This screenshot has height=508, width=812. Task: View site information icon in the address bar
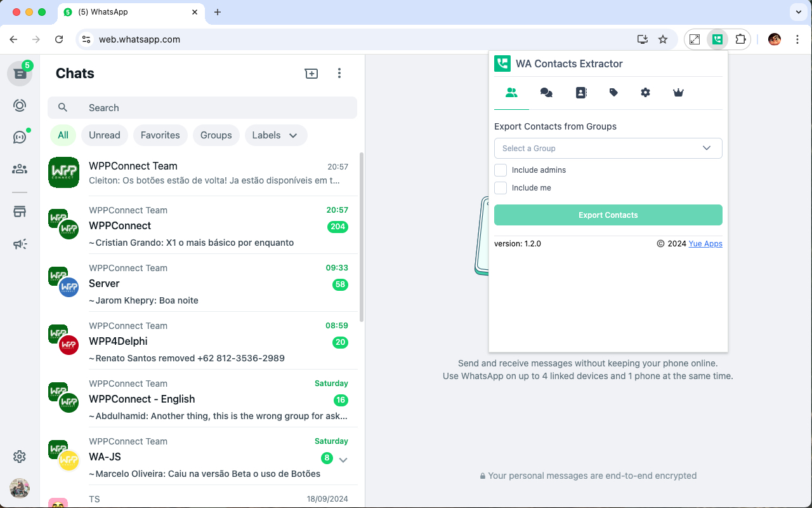pos(87,39)
